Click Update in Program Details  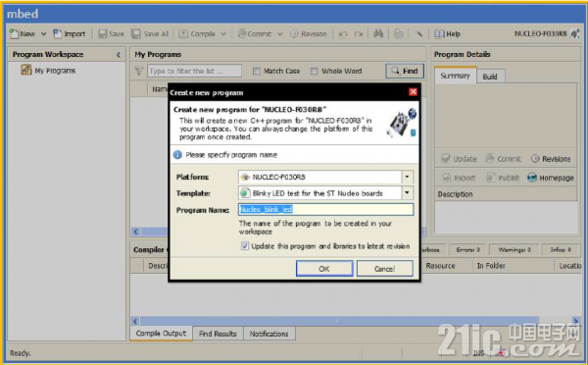tap(459, 159)
